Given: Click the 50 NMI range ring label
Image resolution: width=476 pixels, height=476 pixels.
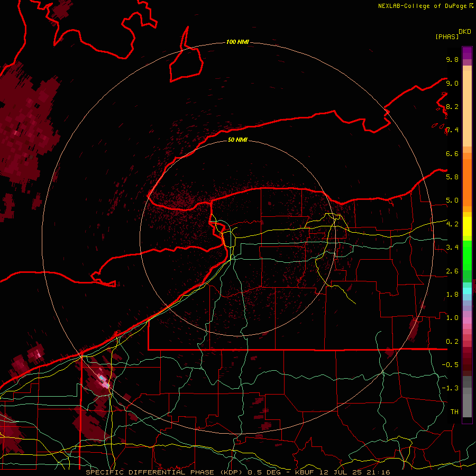Looking at the screenshot, I should click(237, 140).
